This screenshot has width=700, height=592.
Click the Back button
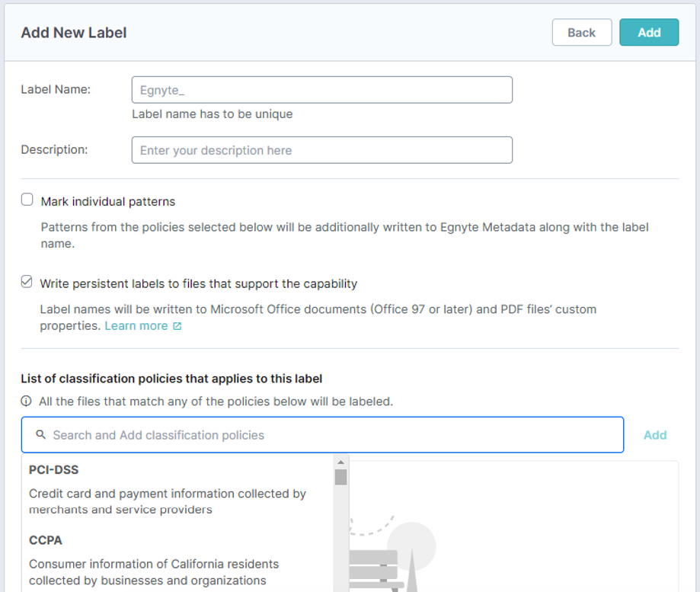pos(581,32)
